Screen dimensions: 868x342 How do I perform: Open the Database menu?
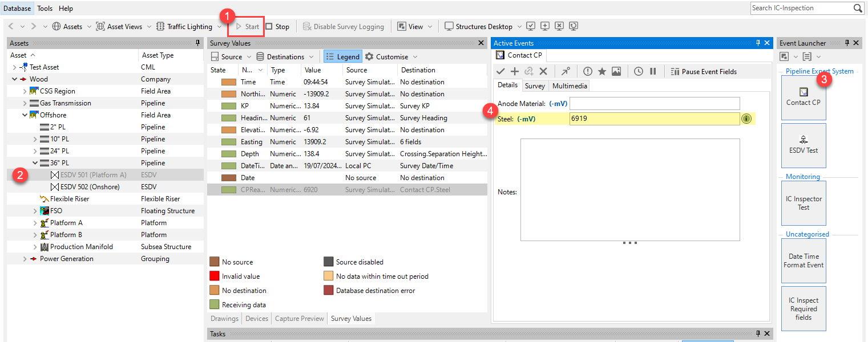(x=17, y=9)
